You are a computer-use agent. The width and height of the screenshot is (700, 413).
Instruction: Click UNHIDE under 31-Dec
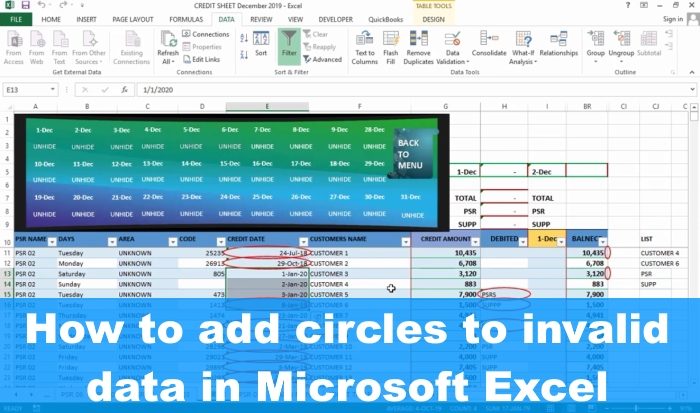click(412, 215)
